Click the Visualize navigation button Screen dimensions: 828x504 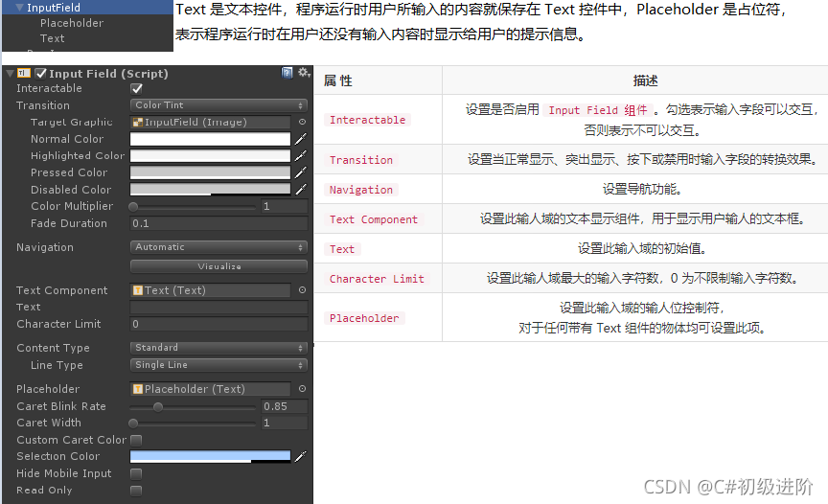[x=218, y=266]
